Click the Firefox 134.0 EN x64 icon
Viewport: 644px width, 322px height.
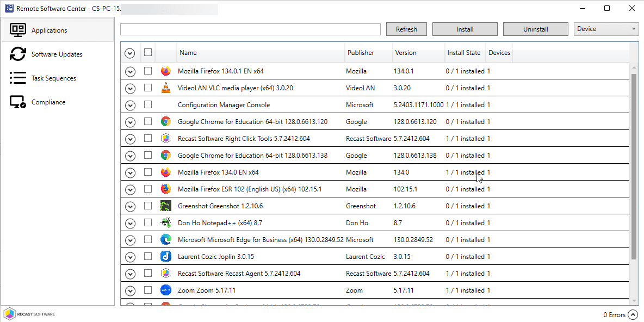pyautogui.click(x=165, y=172)
